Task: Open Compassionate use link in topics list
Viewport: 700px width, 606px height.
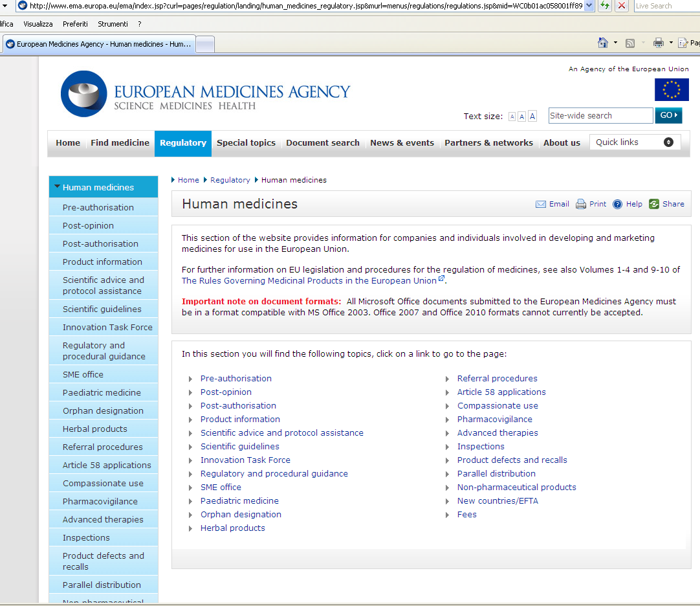Action: click(498, 406)
